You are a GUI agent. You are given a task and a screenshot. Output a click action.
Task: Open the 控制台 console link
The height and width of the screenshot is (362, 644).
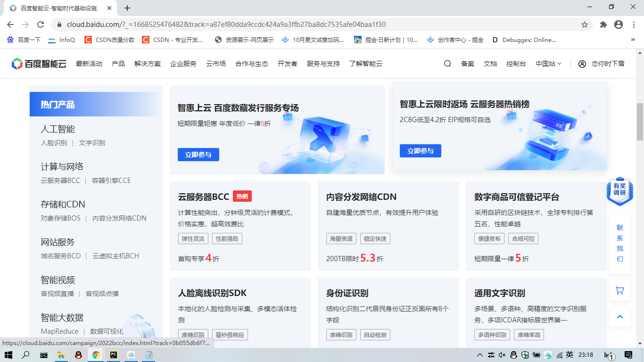(516, 64)
